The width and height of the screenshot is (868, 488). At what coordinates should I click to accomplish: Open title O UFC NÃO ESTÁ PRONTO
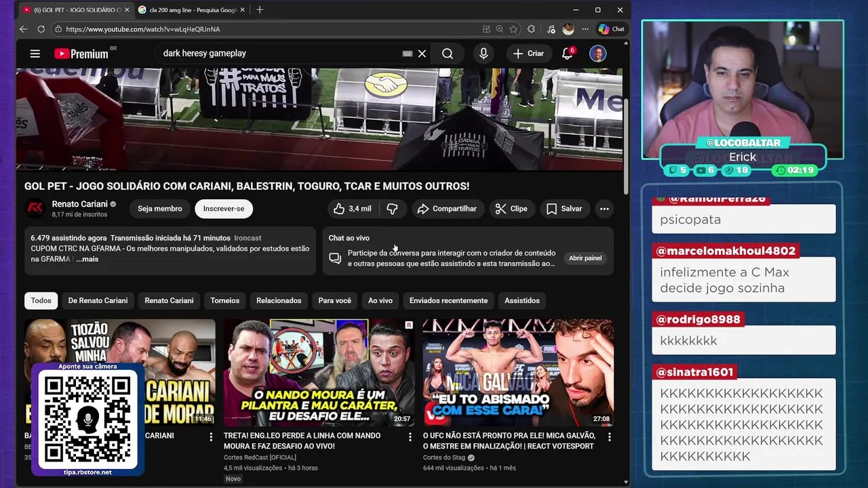[509, 441]
